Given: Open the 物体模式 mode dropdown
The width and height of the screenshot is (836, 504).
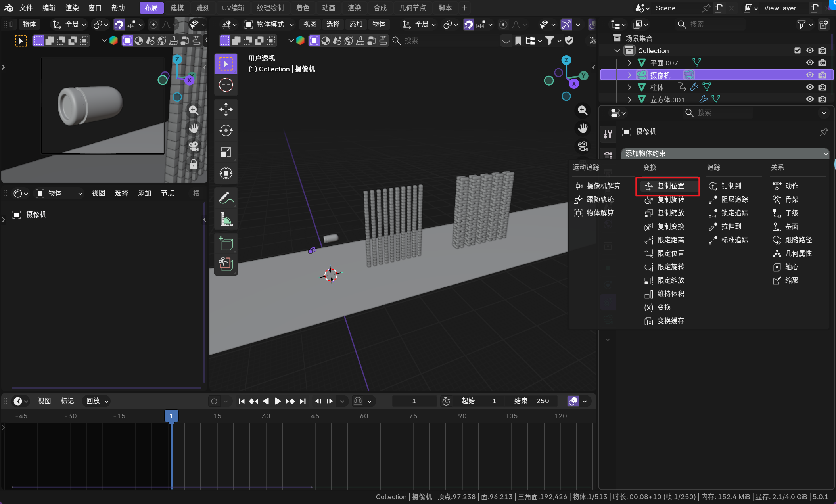Looking at the screenshot, I should (x=270, y=25).
